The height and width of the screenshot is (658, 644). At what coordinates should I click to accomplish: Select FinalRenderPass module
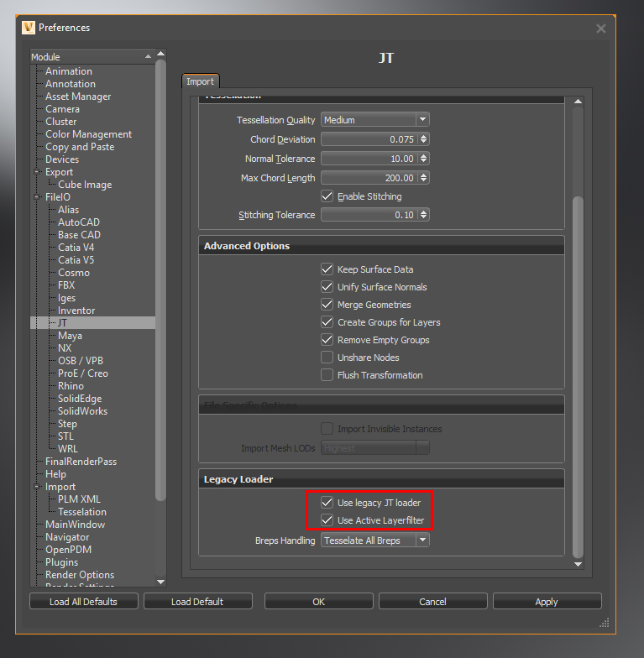(x=81, y=462)
